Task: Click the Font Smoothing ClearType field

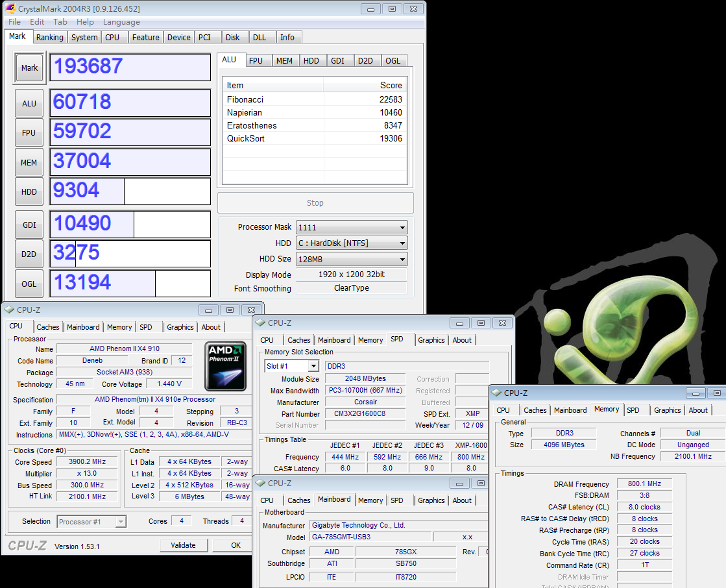Action: click(x=352, y=288)
